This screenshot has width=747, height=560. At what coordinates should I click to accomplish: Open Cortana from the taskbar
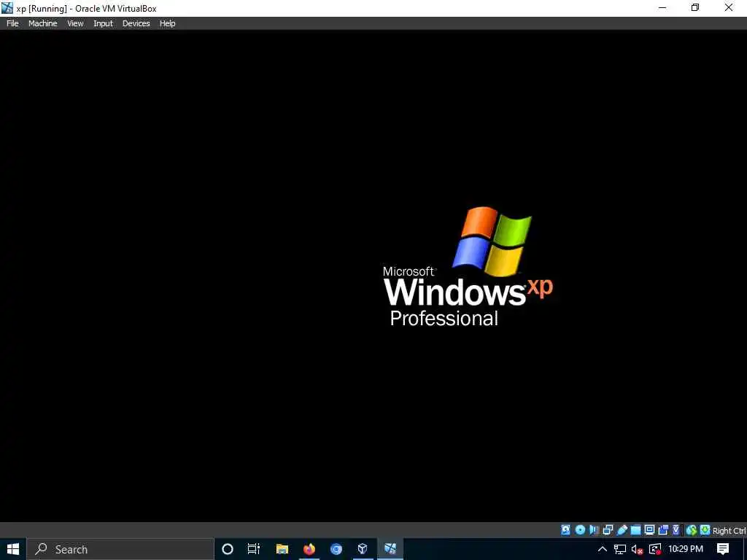click(228, 549)
